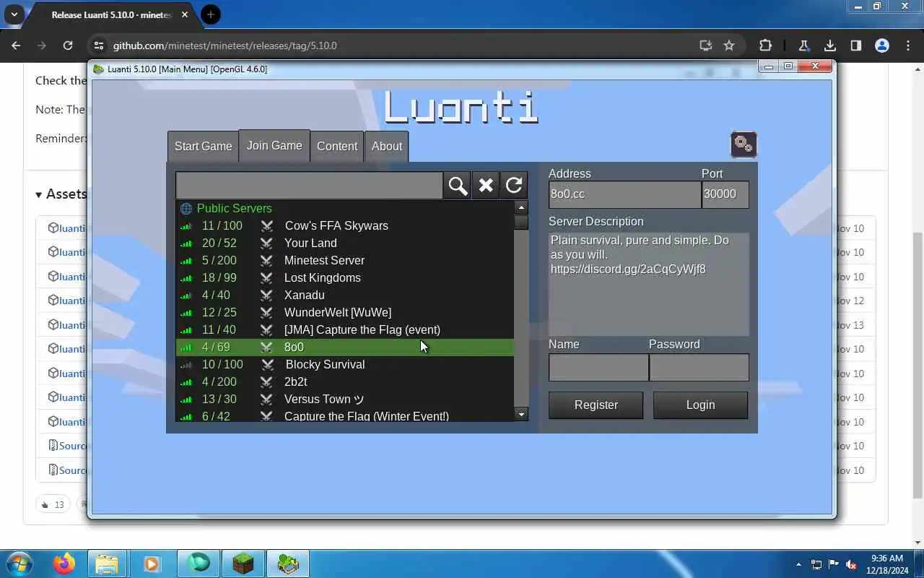The width and height of the screenshot is (924, 578).
Task: Select the 8o0 server row
Action: [345, 348]
